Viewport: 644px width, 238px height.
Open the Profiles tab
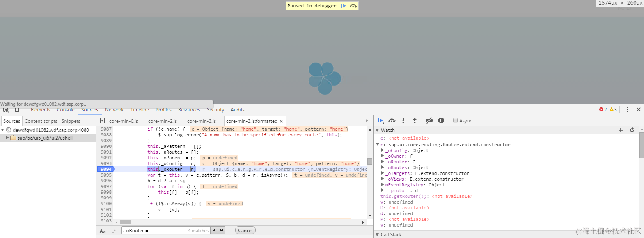click(163, 110)
